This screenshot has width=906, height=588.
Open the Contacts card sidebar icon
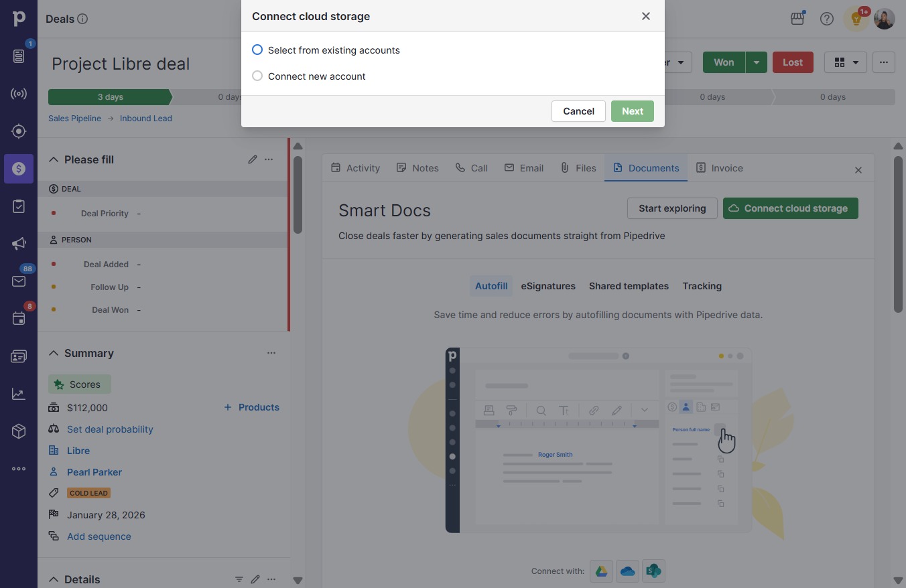pyautogui.click(x=19, y=356)
